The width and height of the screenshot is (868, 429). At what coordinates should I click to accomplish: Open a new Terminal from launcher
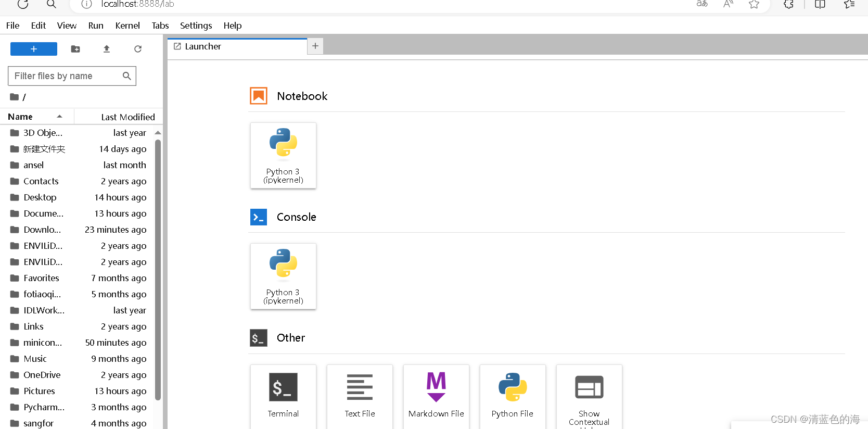click(x=283, y=397)
